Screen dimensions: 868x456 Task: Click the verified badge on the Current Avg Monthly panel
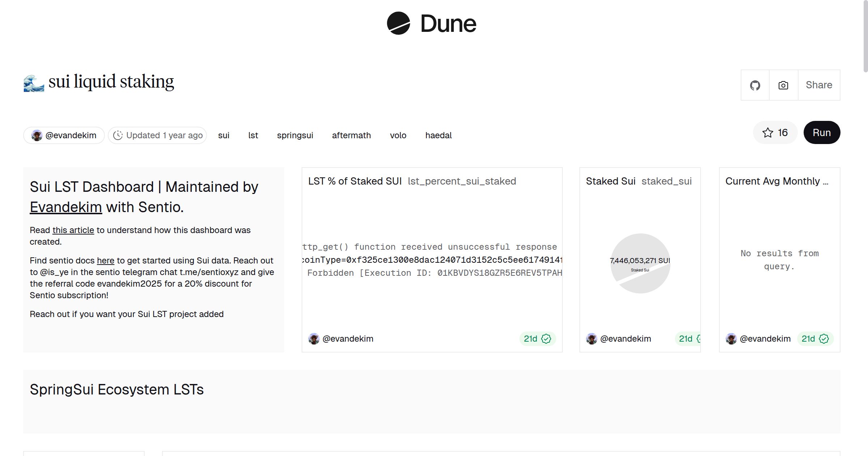pos(824,339)
